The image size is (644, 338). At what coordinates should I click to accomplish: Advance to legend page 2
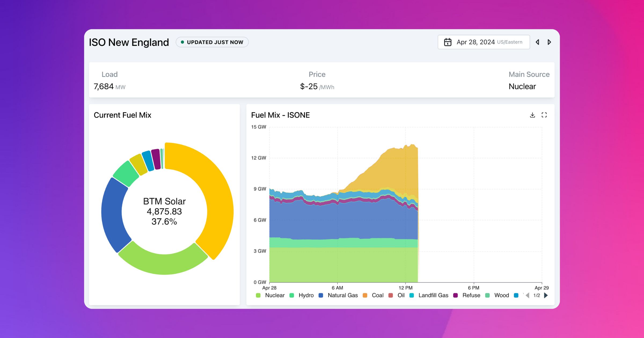coord(546,295)
